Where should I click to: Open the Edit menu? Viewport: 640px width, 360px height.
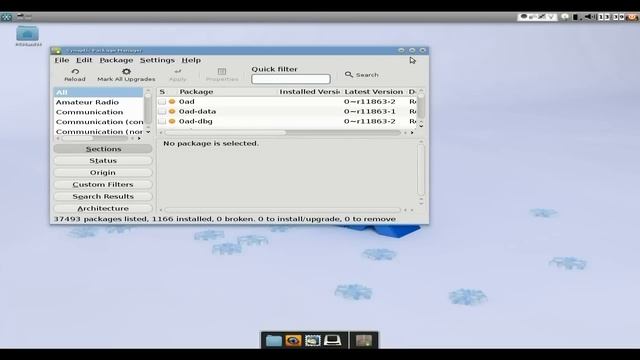(x=84, y=60)
